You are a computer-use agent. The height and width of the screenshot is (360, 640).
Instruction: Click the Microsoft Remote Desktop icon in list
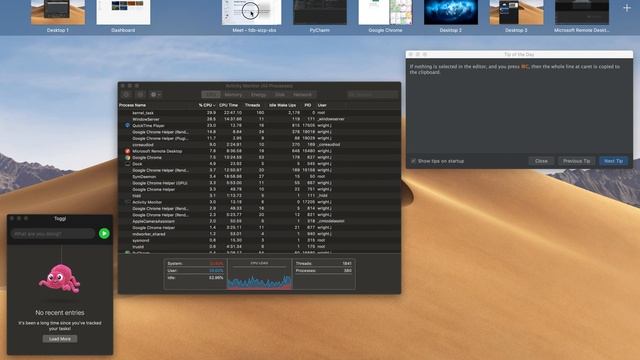click(x=127, y=151)
